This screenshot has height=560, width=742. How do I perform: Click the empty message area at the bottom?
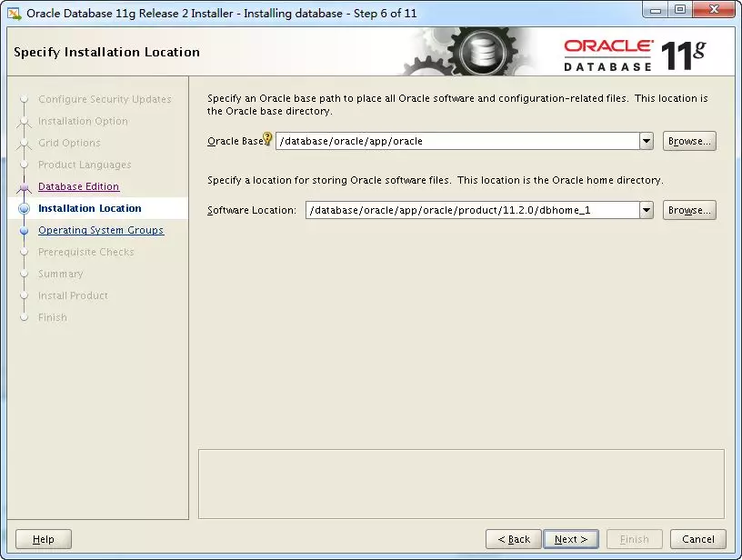[461, 485]
